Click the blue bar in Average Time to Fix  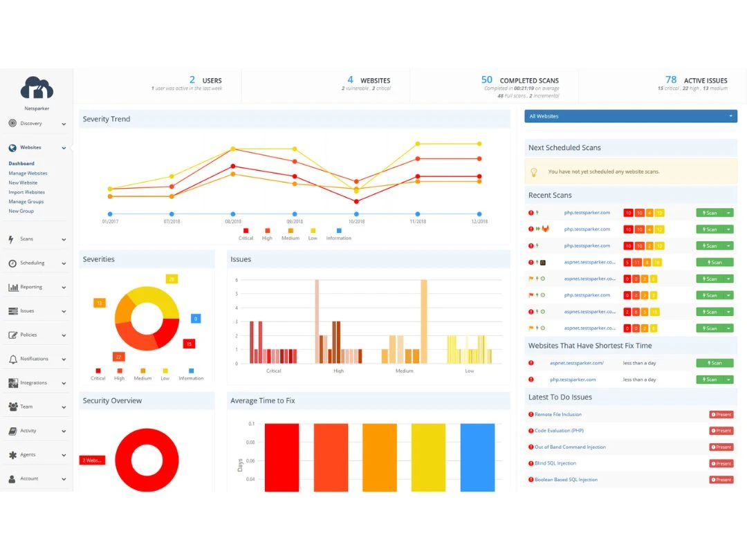[x=477, y=457]
